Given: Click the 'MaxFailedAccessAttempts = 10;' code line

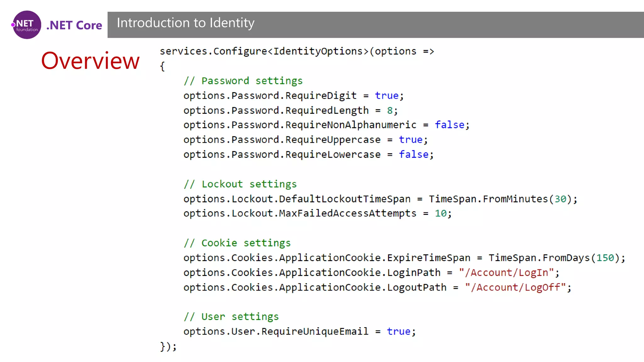Looking at the screenshot, I should pos(318,213).
